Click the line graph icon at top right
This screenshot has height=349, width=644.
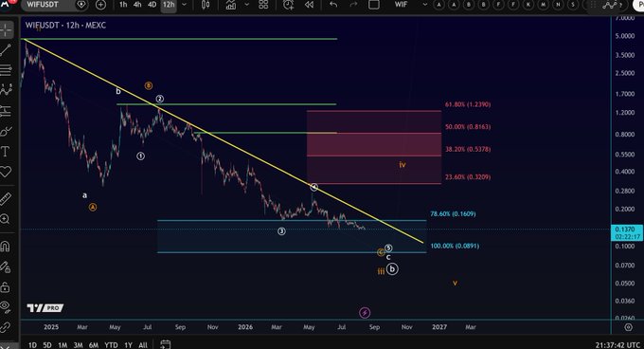point(610,5)
